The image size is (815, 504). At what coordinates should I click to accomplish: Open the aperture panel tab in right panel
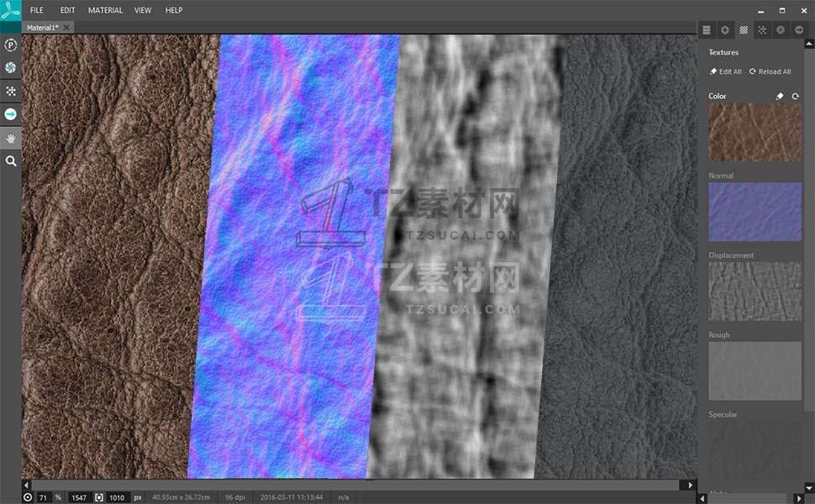coord(725,30)
